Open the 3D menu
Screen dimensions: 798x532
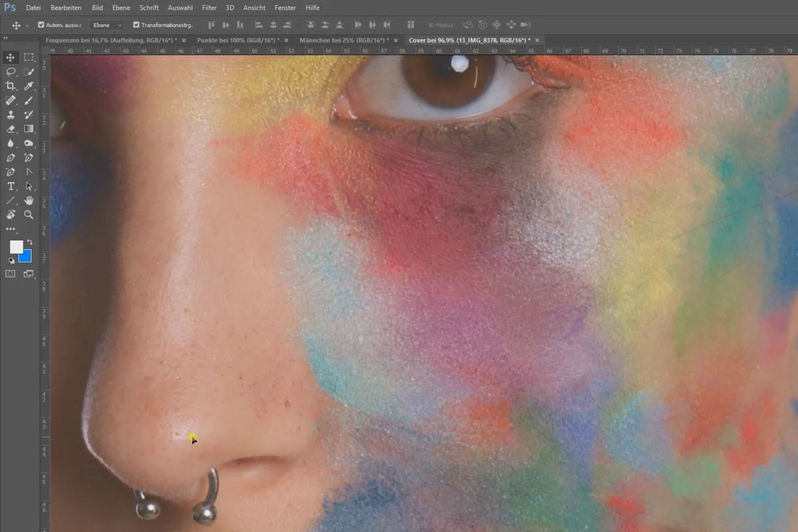coord(230,7)
